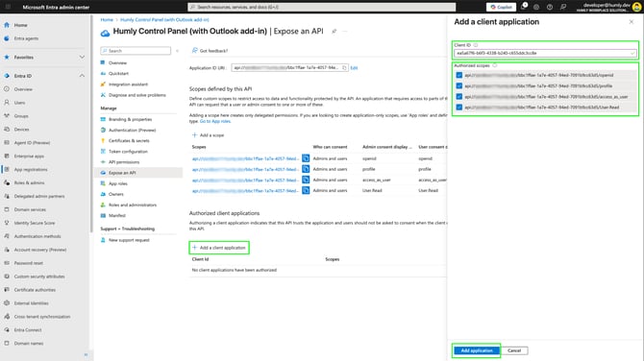The width and height of the screenshot is (644, 361).
Task: Copy the access_as_user scope URI
Action: point(306,180)
